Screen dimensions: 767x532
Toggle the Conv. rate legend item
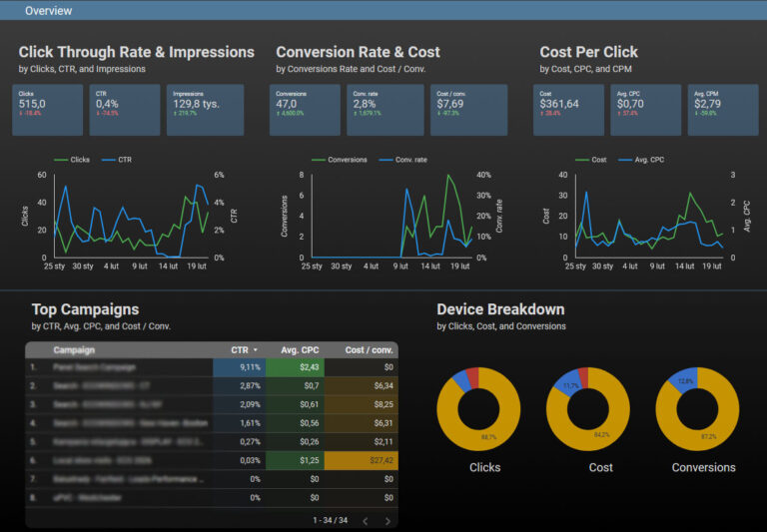click(x=403, y=160)
